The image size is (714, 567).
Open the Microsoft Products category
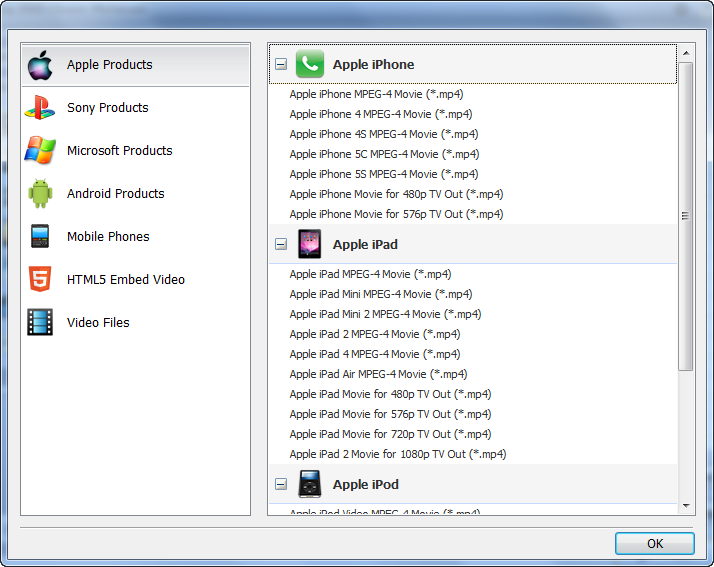point(135,150)
